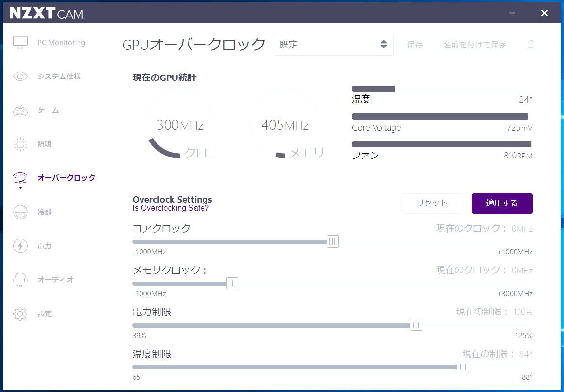Open the 既定 profile dropdown
Screen dimensions: 564x392
tap(333, 44)
